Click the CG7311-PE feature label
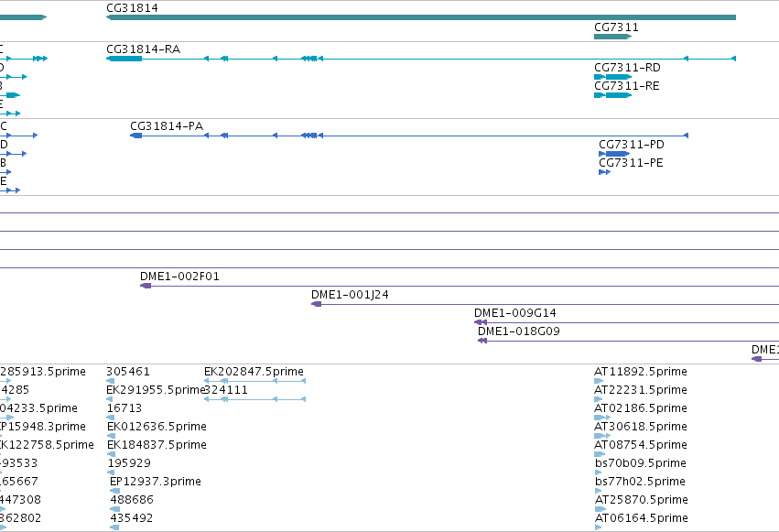 point(631,163)
